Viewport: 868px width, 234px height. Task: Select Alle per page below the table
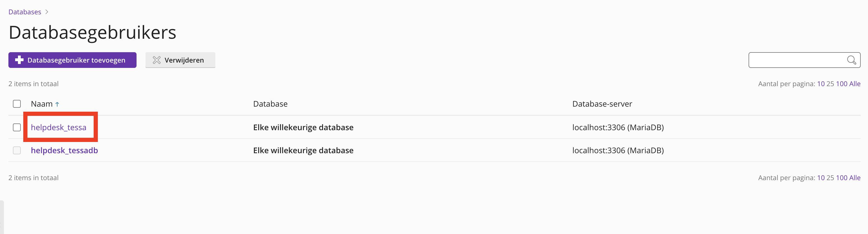[855, 178]
